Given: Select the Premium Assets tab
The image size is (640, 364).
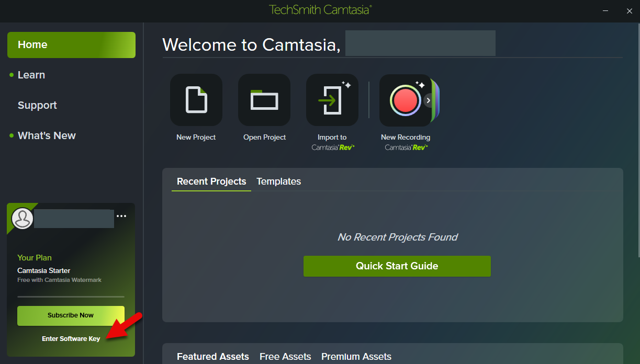Looking at the screenshot, I should pyautogui.click(x=356, y=357).
